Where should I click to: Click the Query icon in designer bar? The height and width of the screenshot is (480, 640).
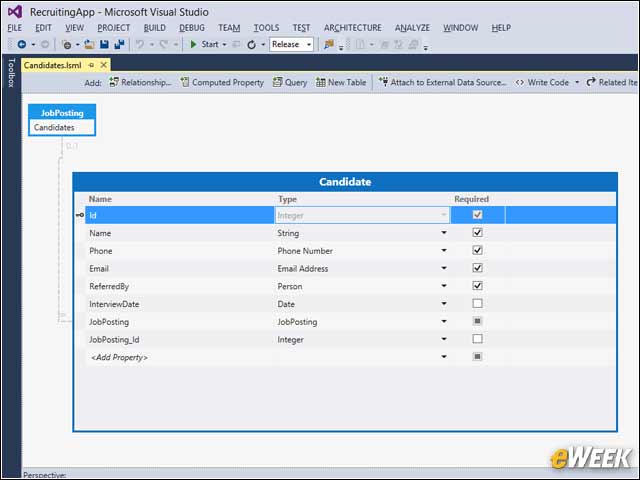pyautogui.click(x=278, y=82)
